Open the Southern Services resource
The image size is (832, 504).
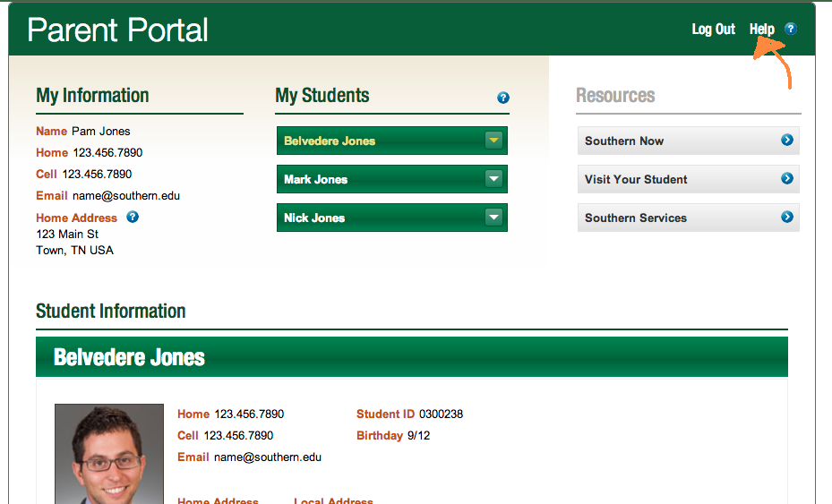pyautogui.click(x=636, y=218)
